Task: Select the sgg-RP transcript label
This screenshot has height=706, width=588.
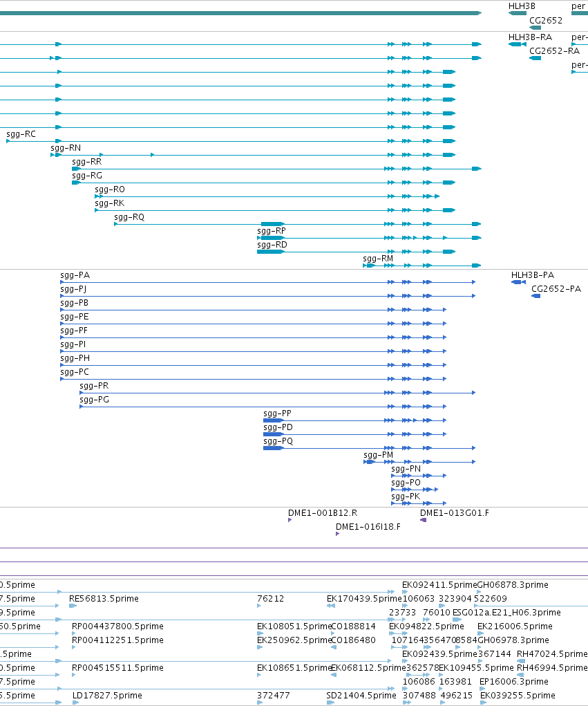Action: point(272,231)
